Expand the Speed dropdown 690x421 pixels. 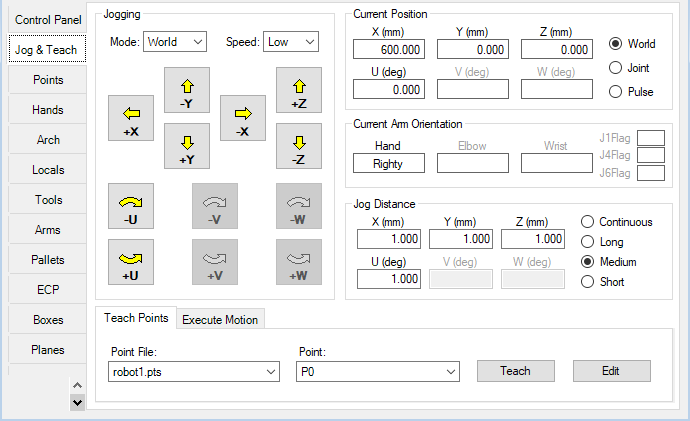point(291,42)
